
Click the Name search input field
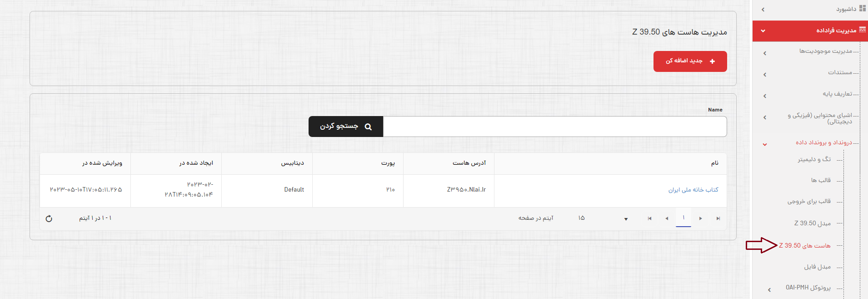(554, 127)
